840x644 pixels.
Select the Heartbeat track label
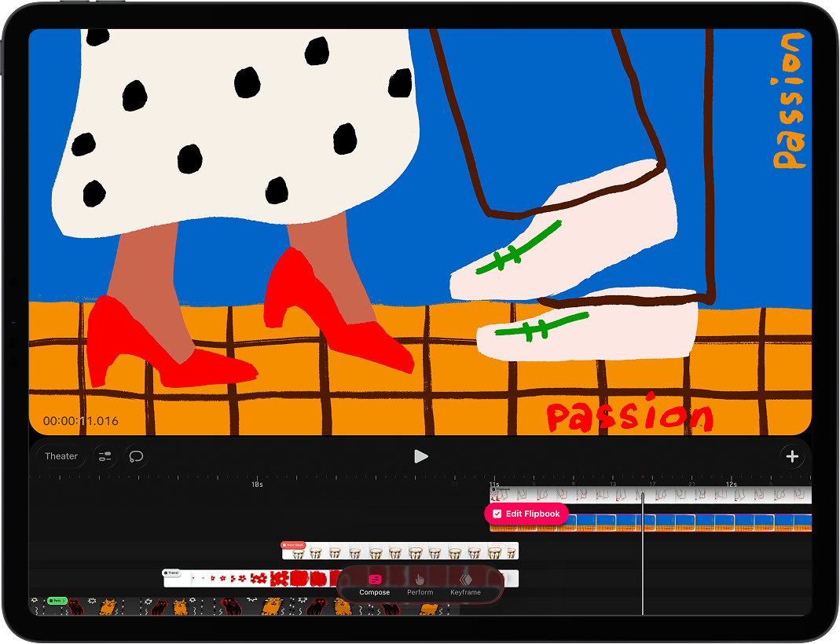coord(293,545)
